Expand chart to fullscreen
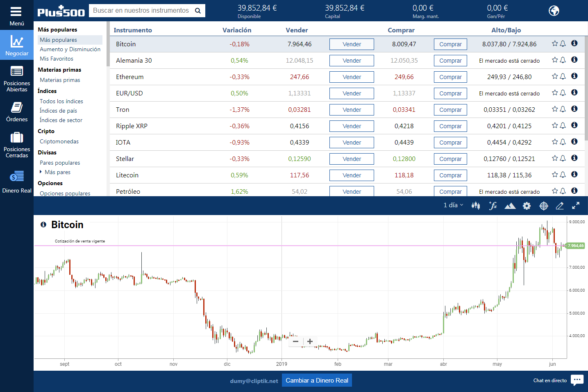588x392 pixels. point(576,206)
